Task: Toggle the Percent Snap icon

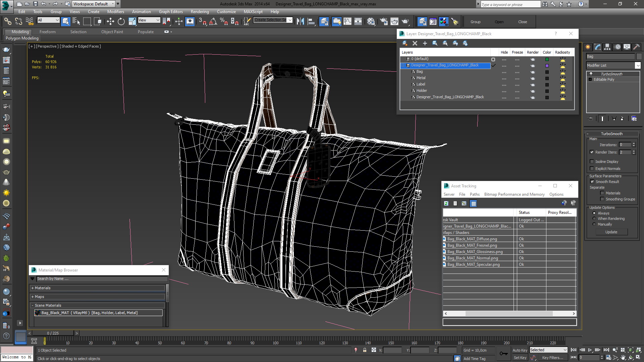Action: pos(224,21)
